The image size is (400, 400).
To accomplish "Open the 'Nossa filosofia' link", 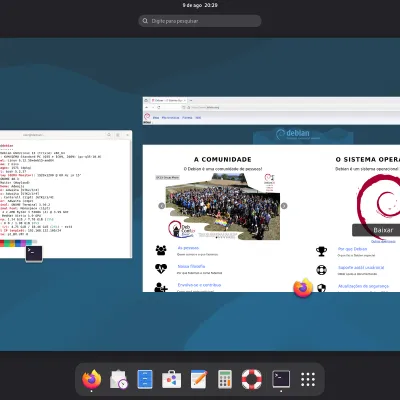I will (191, 266).
